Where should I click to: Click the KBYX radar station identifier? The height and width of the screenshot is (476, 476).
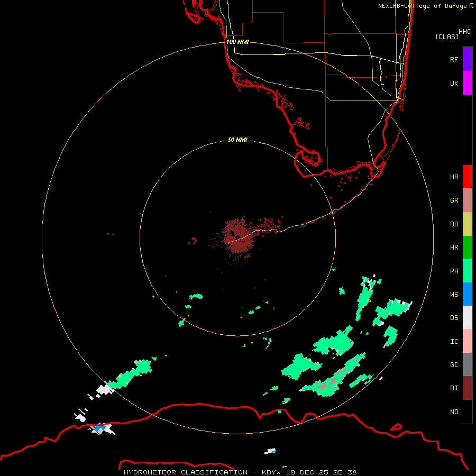pyautogui.click(x=271, y=472)
